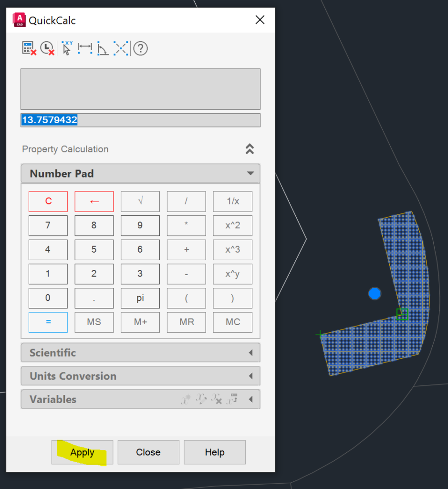Click the decimal point key
Image resolution: width=448 pixels, height=489 pixels.
click(94, 298)
